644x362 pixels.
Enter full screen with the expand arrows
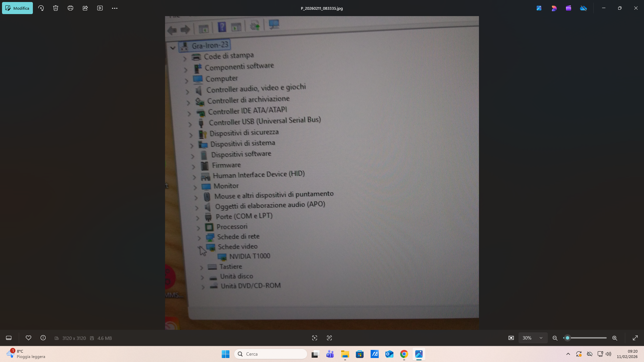coord(635,338)
